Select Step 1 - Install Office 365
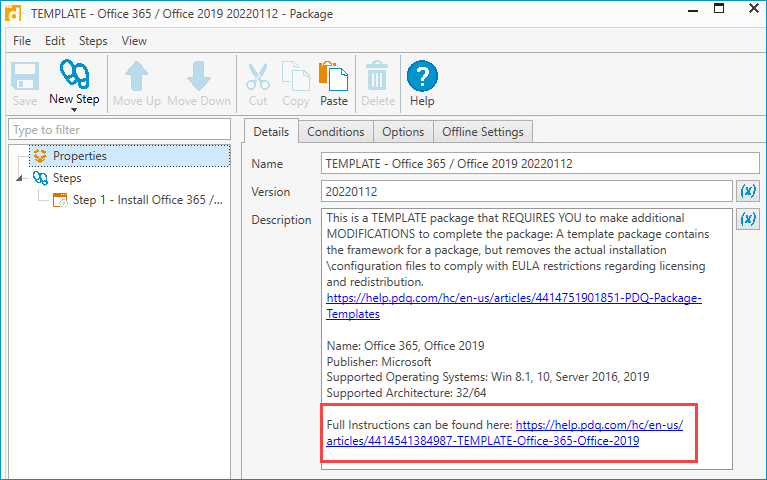 [x=148, y=200]
